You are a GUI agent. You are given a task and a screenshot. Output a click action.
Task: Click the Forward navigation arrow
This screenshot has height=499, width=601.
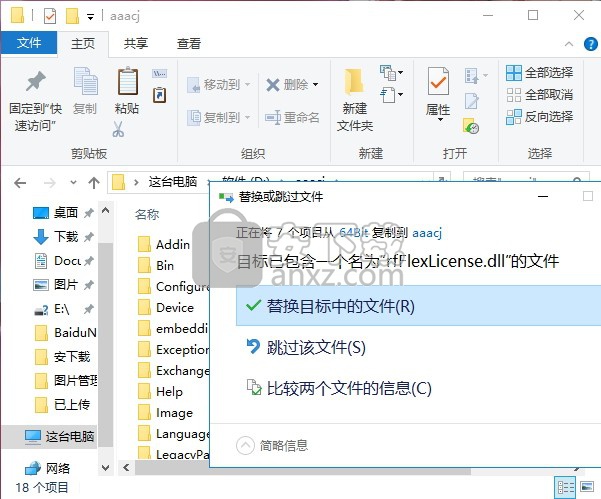coord(50,183)
